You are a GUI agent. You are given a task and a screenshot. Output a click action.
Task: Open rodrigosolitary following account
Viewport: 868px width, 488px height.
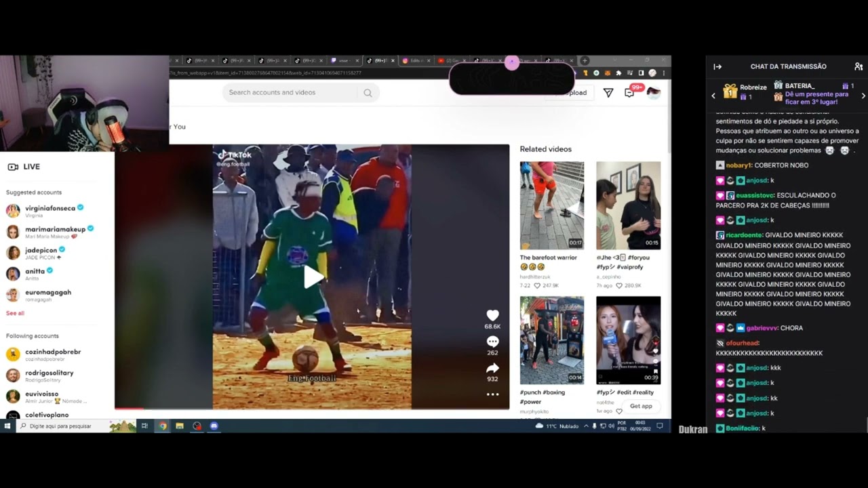[40, 375]
